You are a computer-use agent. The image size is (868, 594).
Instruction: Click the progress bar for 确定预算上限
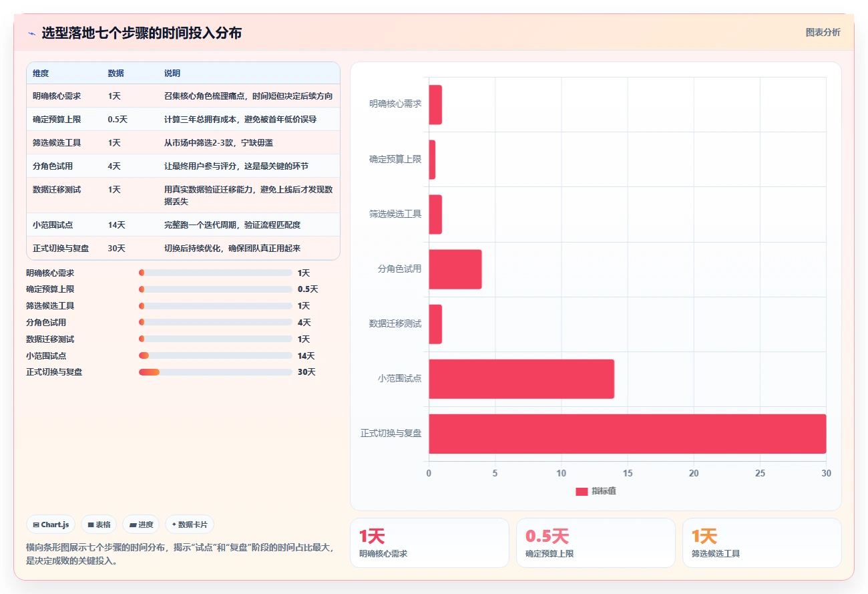216,289
